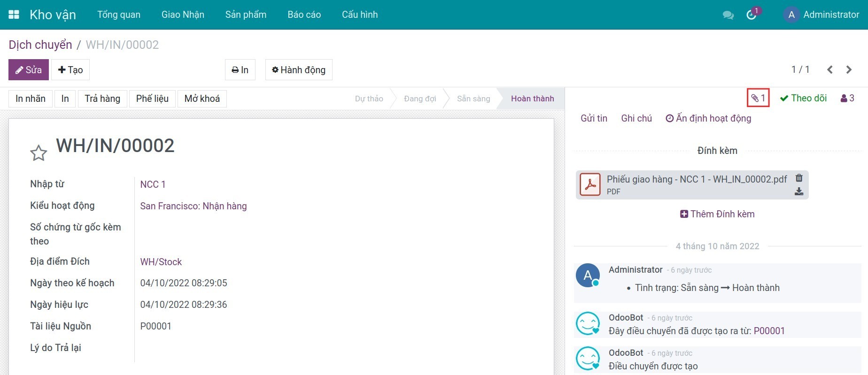The width and height of the screenshot is (868, 375).
Task: Open the activities clock icon
Action: pyautogui.click(x=751, y=15)
